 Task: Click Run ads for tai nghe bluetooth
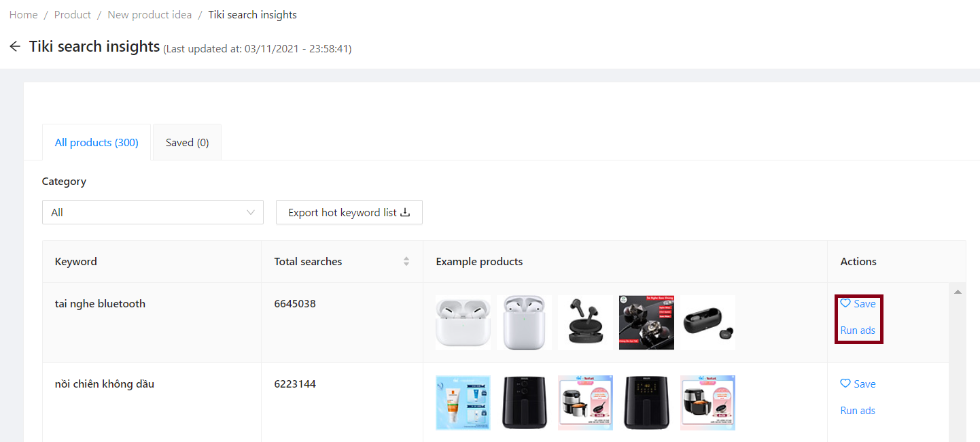(x=858, y=330)
